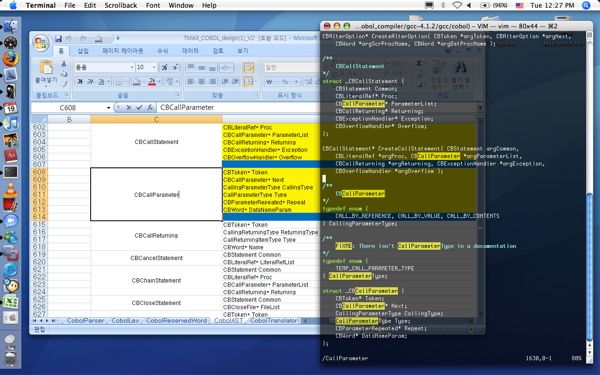The height and width of the screenshot is (375, 600).
Task: Toggle bold formatting in Excel
Action: point(80,82)
